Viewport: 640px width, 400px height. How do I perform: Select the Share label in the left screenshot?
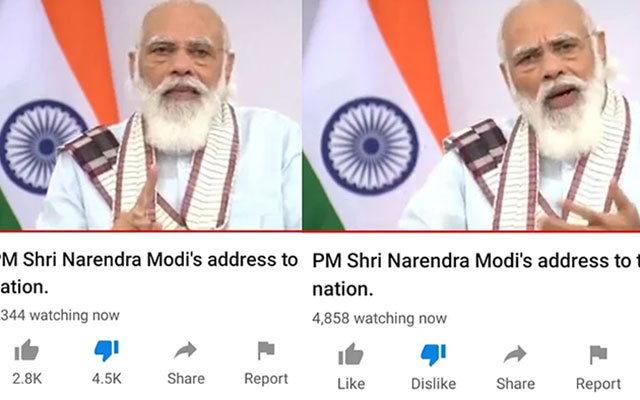186,379
